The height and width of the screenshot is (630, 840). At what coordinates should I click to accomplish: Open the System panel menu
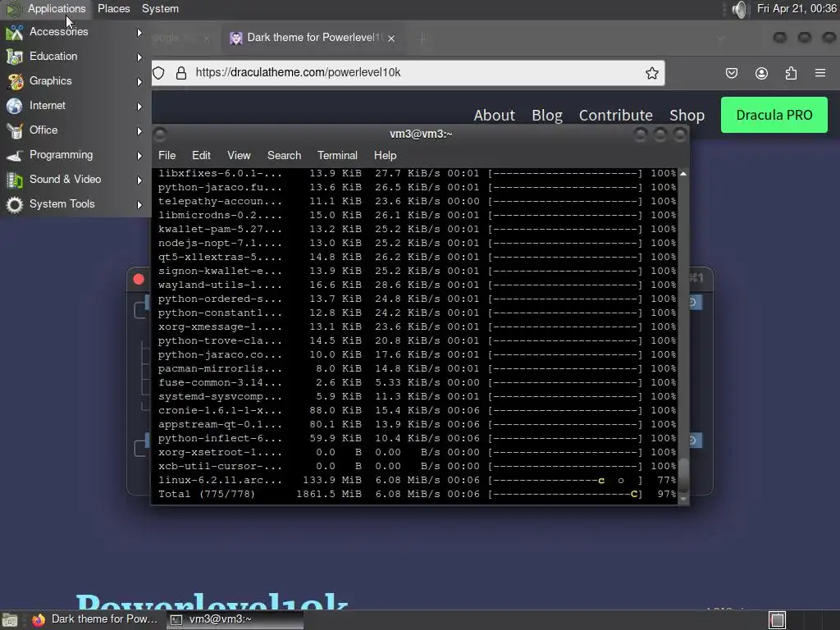coord(160,8)
